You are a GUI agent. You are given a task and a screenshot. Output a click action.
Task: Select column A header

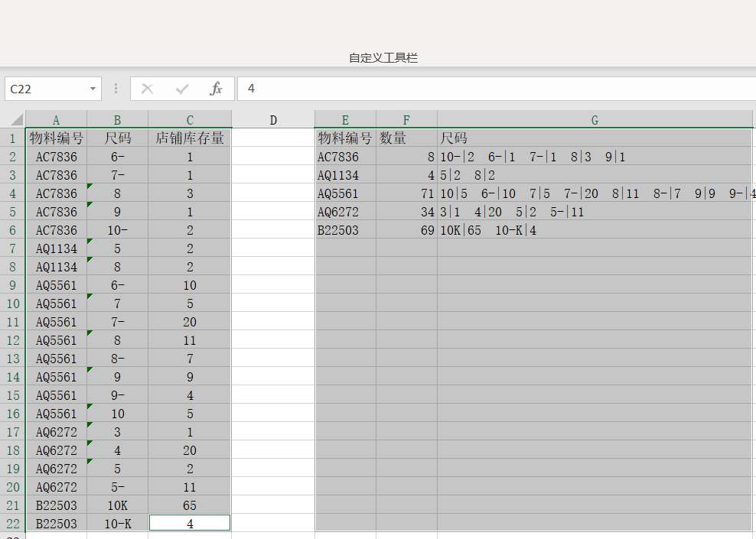tap(56, 120)
